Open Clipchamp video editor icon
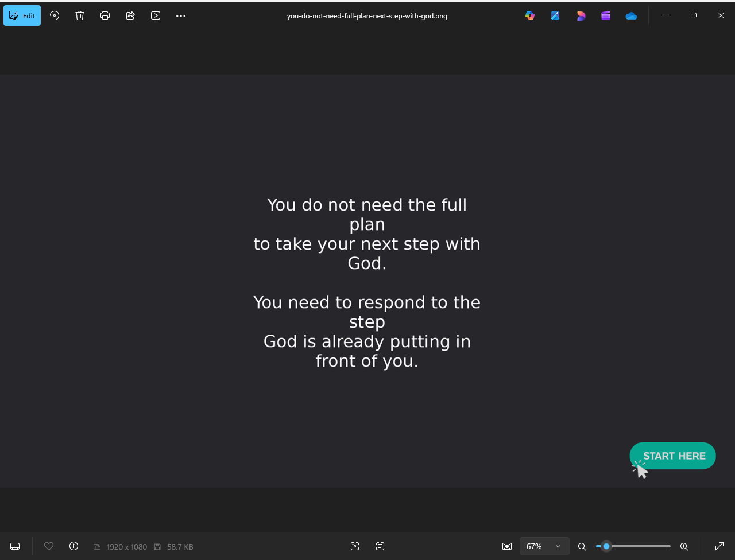Screen dimensions: 735x560 point(606,15)
